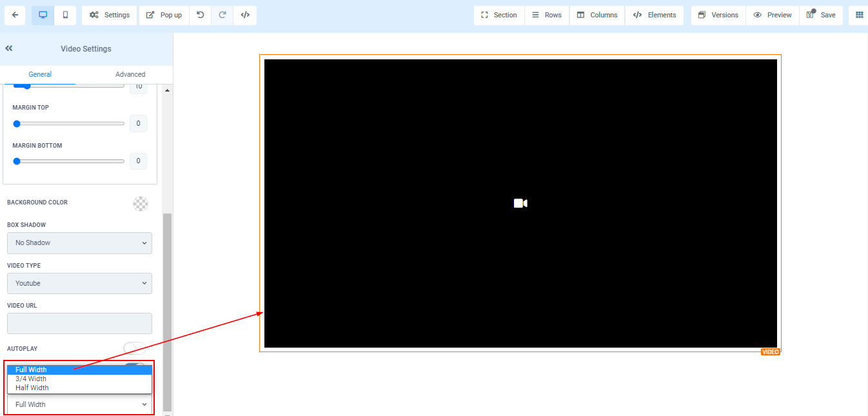Open the Columns toolbar option

click(597, 15)
